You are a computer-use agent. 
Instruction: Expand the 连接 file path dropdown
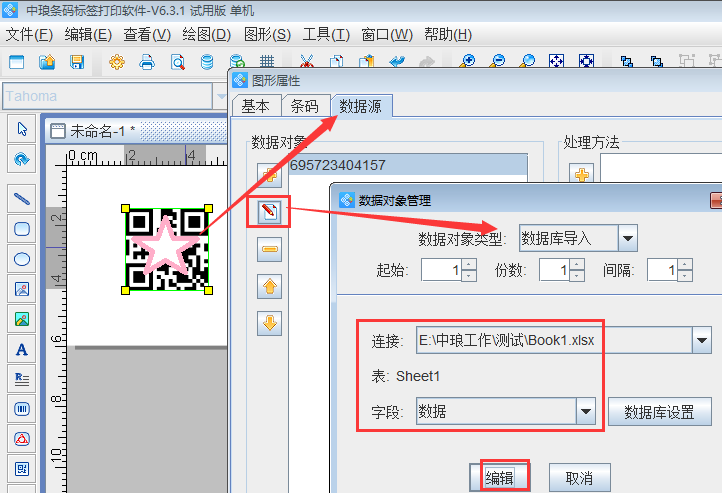coord(702,340)
